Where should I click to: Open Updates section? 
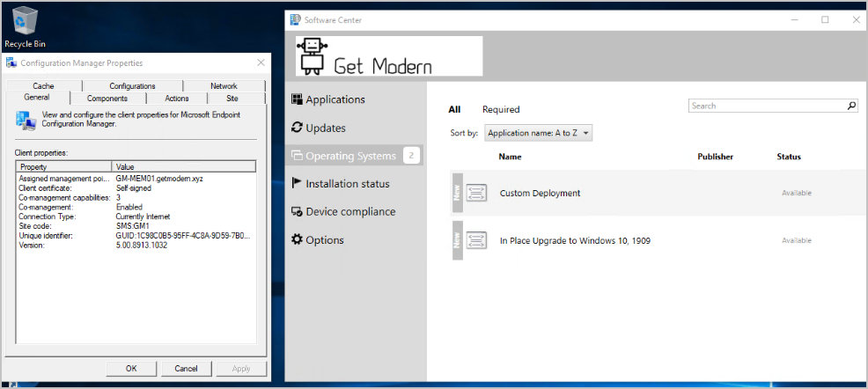click(326, 128)
